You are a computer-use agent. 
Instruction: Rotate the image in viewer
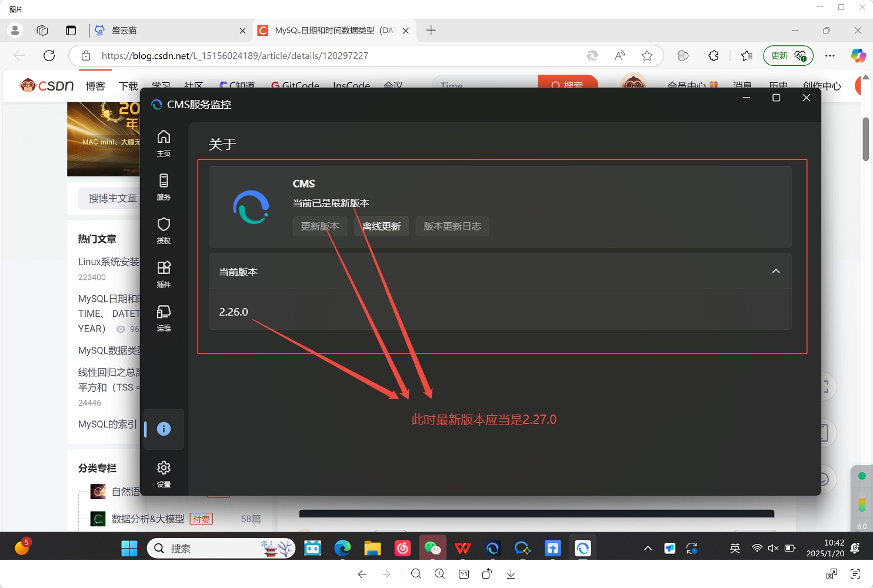click(487, 574)
